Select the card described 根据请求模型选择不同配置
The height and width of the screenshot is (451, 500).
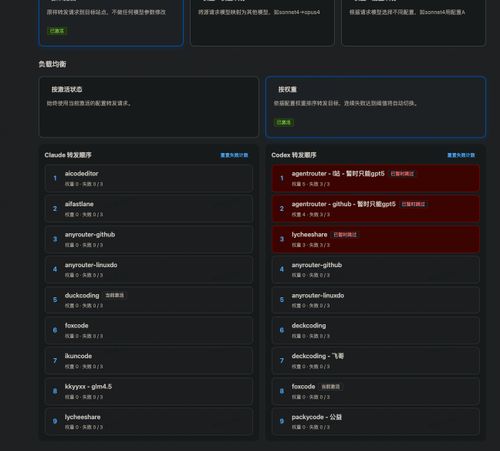(x=413, y=22)
